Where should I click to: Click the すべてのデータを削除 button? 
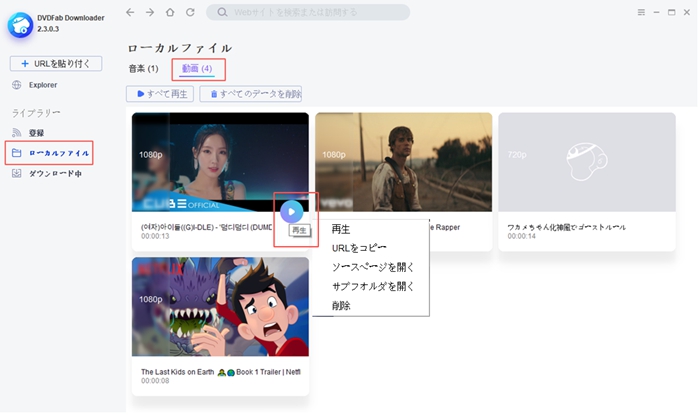pyautogui.click(x=251, y=94)
